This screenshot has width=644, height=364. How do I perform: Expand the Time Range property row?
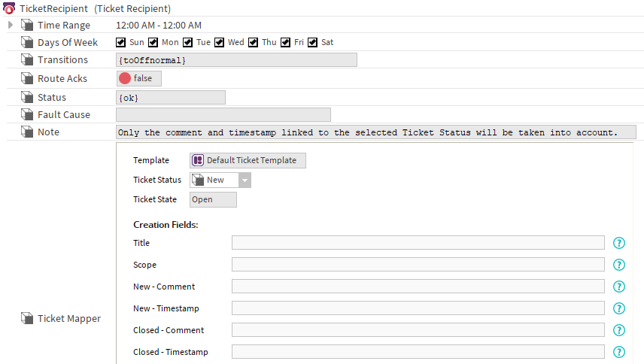[11, 25]
